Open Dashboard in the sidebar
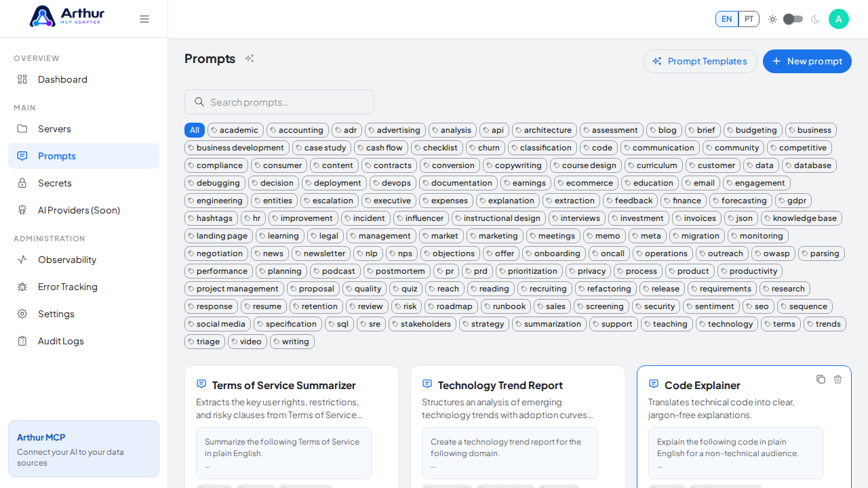868x488 pixels. click(x=83, y=79)
